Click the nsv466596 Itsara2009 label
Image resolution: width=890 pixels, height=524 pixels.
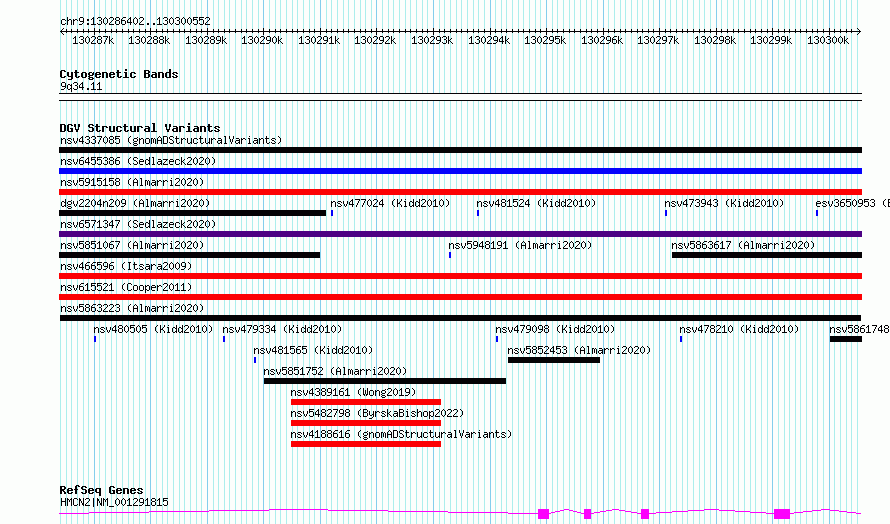[125, 266]
